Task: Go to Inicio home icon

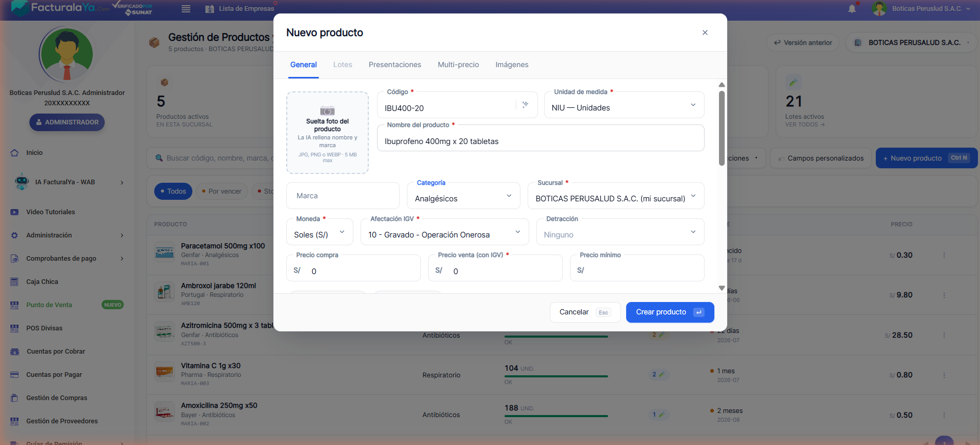Action: point(14,153)
